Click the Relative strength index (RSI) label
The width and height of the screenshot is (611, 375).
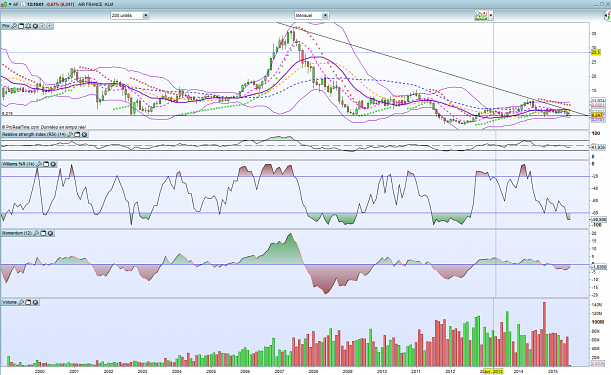pyautogui.click(x=35, y=134)
